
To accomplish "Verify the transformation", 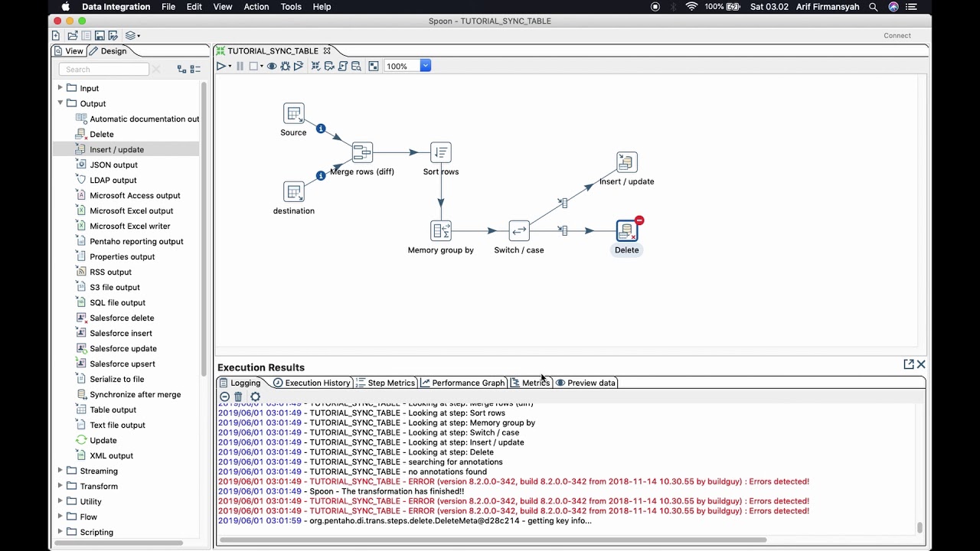I will [x=315, y=67].
